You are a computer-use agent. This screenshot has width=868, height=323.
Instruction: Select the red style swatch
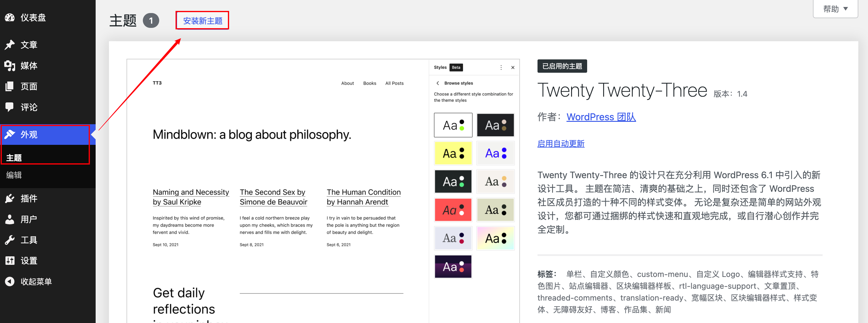coord(453,210)
